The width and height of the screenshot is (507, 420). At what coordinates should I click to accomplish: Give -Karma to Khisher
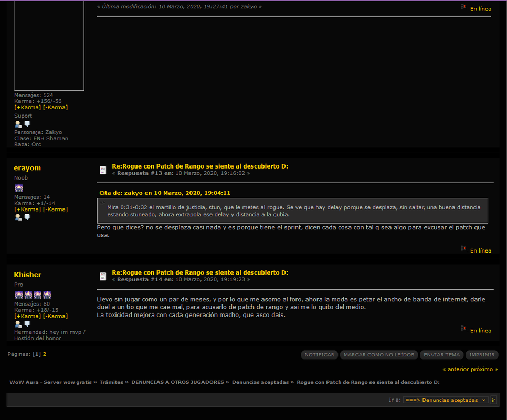pyautogui.click(x=55, y=316)
